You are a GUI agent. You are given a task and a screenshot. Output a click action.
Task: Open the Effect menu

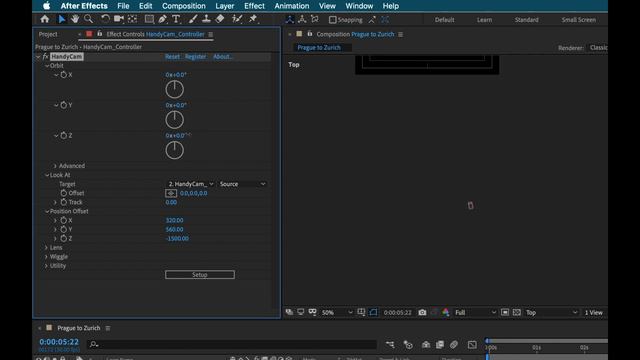tap(254, 6)
